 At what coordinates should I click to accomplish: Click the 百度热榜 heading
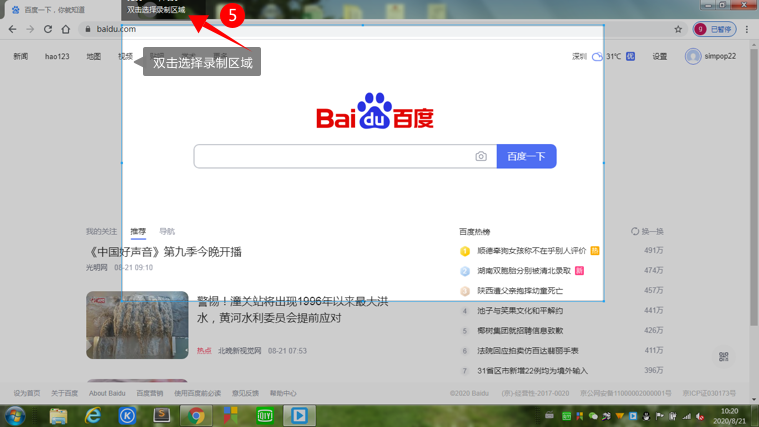474,232
